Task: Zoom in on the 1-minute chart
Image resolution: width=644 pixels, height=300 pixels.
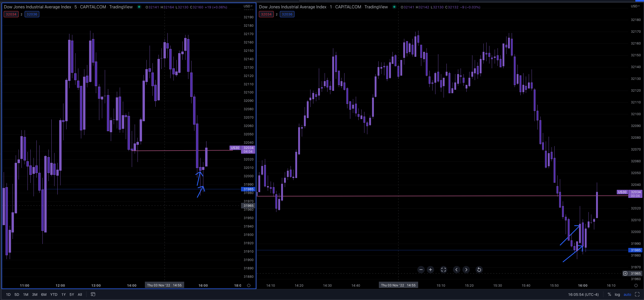Action: [x=430, y=270]
